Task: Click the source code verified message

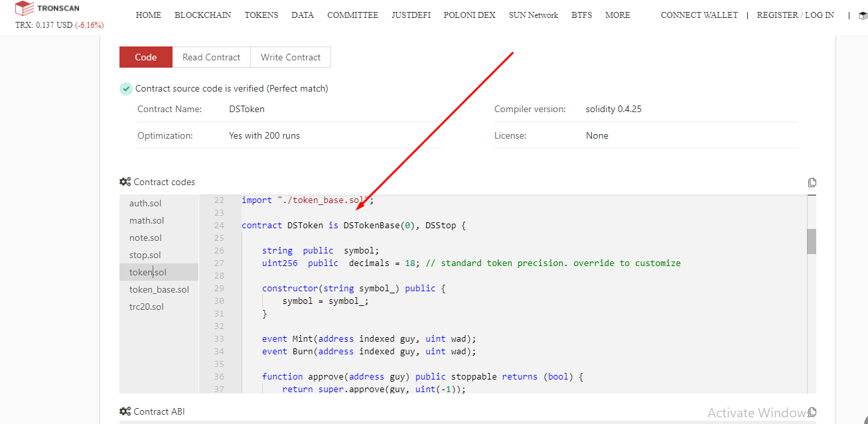Action: [232, 88]
